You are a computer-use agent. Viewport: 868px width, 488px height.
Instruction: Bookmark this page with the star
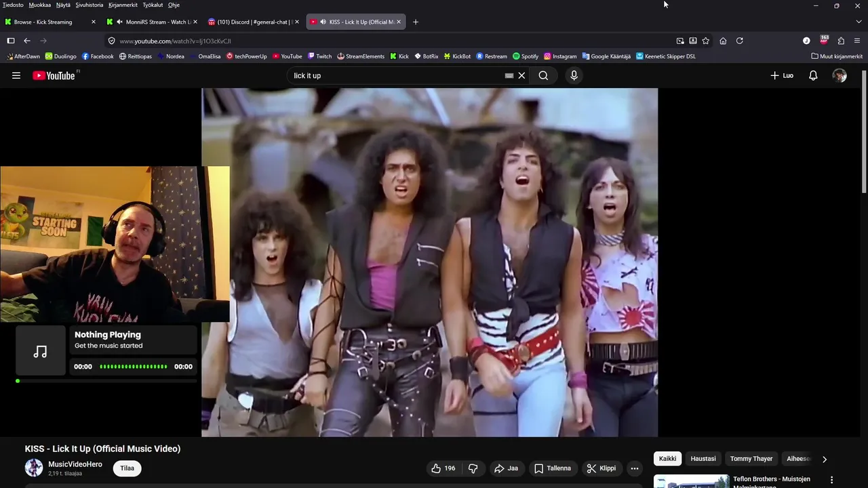(x=706, y=41)
